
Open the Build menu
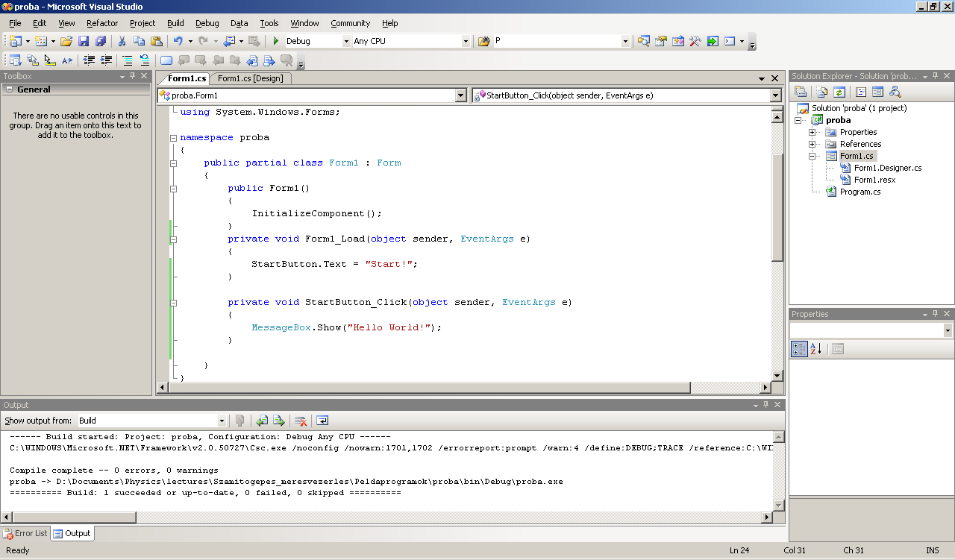click(x=175, y=23)
